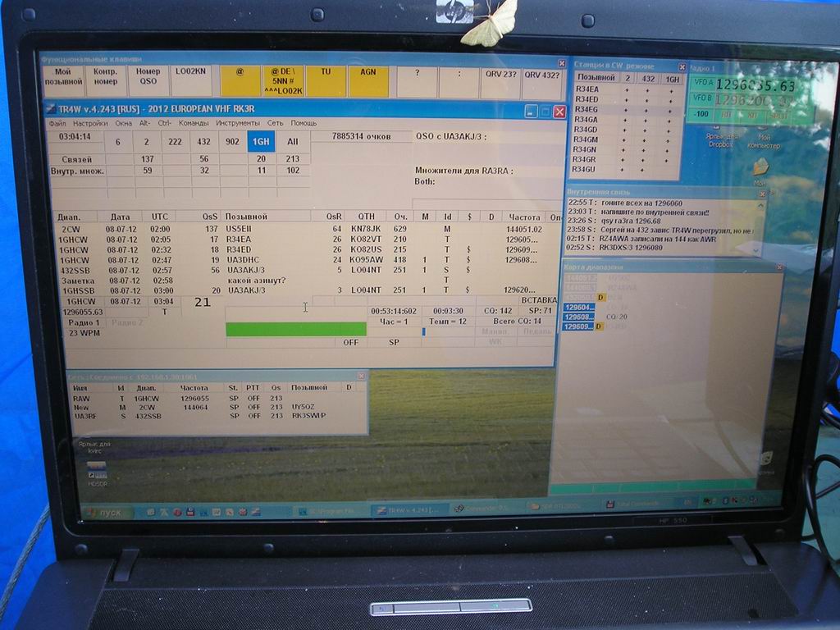840x630 pixels.
Task: Close the function keys panel
Action: tap(562, 63)
